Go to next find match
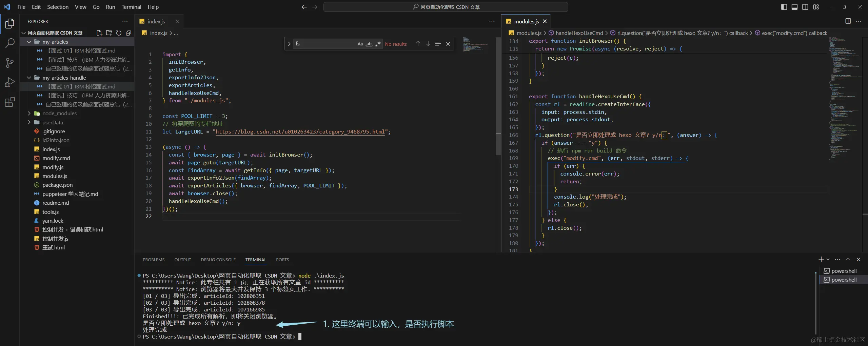Screen dimensions: 868x346 pos(428,44)
